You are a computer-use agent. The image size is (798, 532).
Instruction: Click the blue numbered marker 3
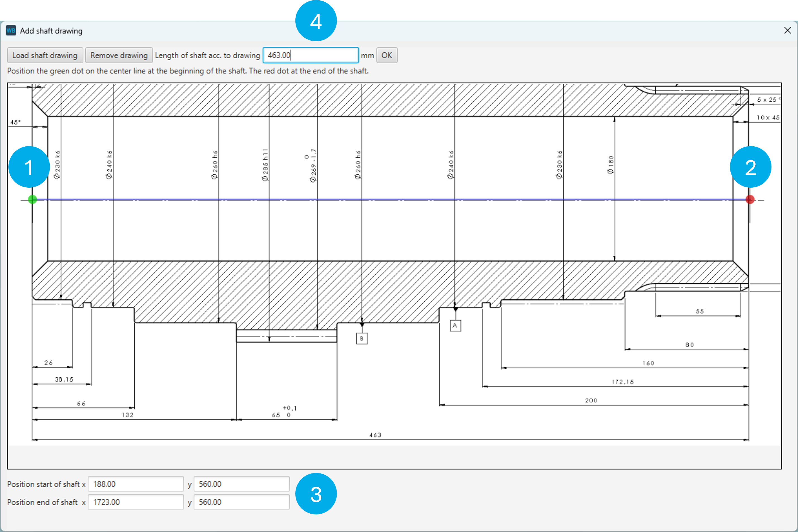pos(316,494)
